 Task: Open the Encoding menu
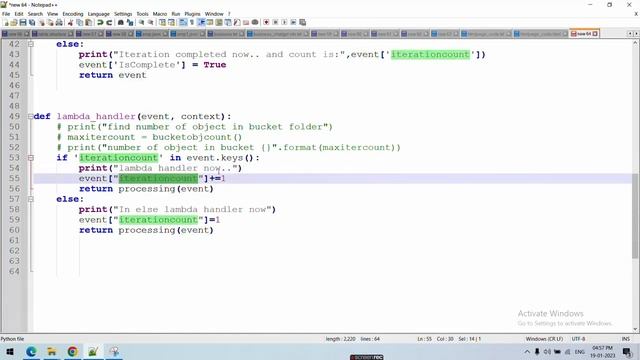click(x=73, y=14)
